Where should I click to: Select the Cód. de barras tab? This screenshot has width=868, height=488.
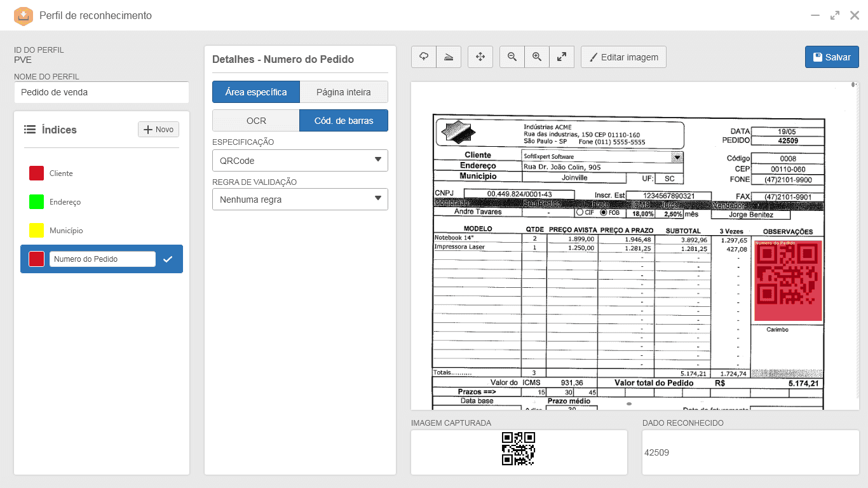click(x=344, y=121)
